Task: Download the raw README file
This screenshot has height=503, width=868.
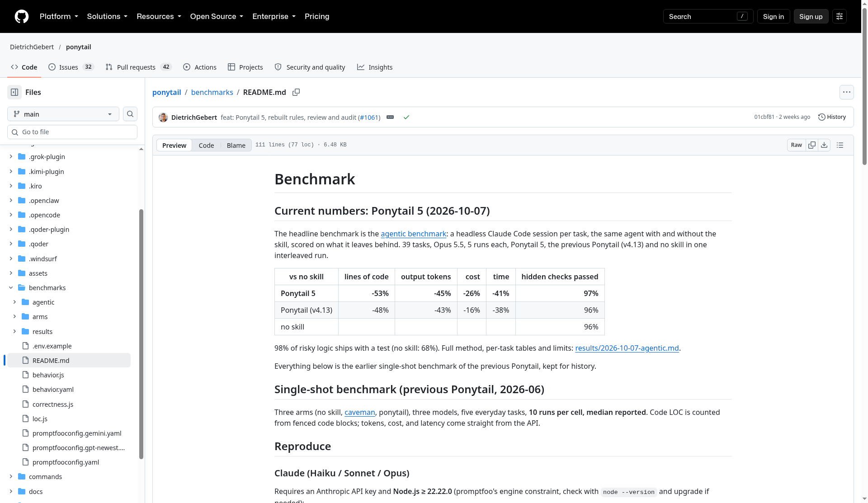Action: 824,145
